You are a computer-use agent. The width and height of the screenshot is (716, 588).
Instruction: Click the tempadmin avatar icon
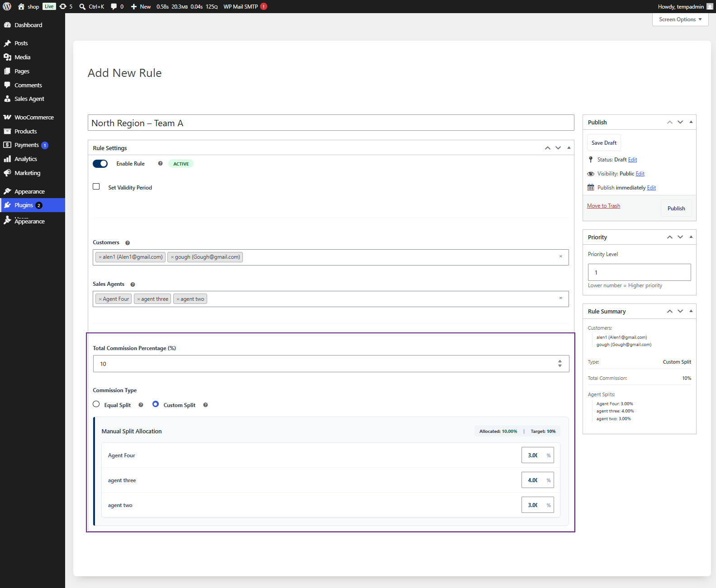(x=710, y=6)
